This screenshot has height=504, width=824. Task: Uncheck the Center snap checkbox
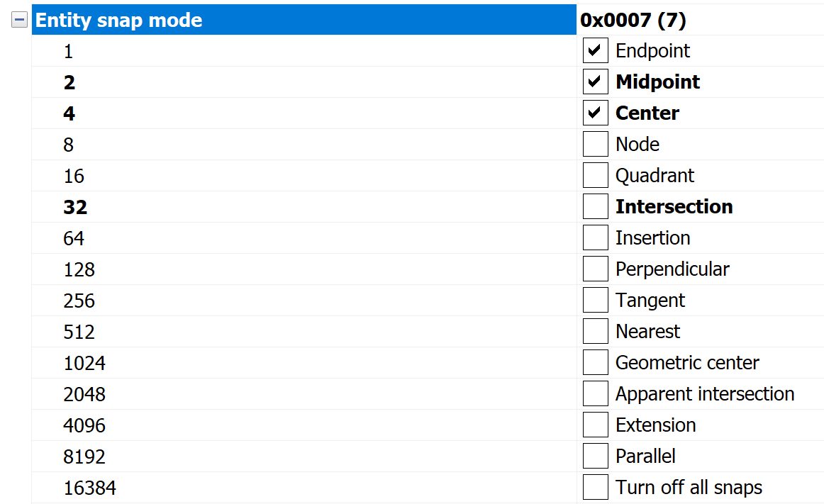click(595, 113)
